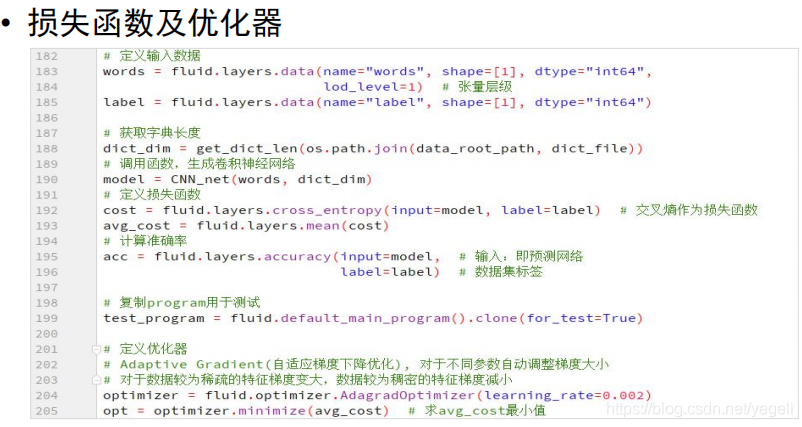Click 'os.path.join(data_root_path, dict_file)' on line 188
The height and width of the screenshot is (427, 802).
coord(470,149)
